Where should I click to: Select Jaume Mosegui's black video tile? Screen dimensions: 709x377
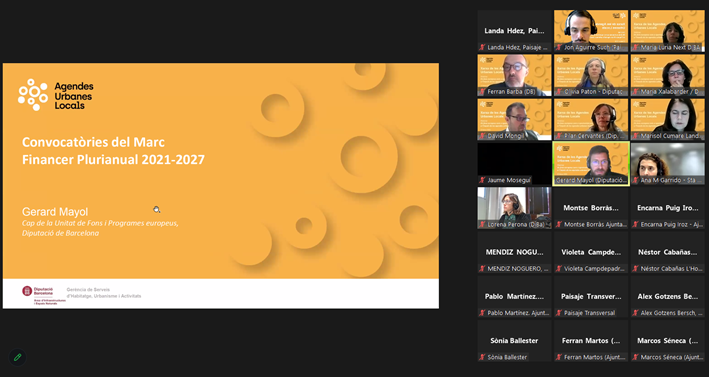(515, 164)
